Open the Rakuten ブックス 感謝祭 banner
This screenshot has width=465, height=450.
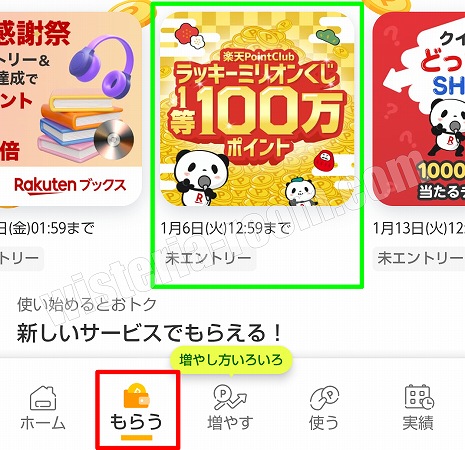tap(71, 109)
